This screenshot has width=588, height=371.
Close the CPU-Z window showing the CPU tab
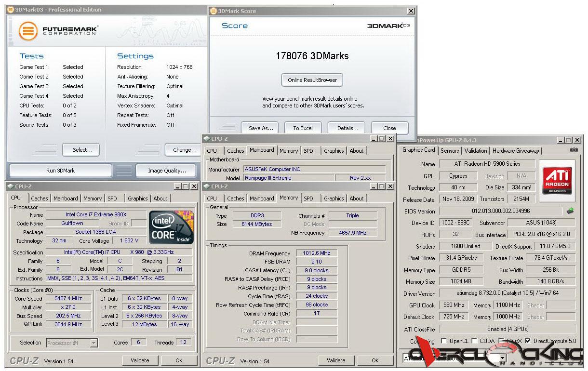pos(194,186)
